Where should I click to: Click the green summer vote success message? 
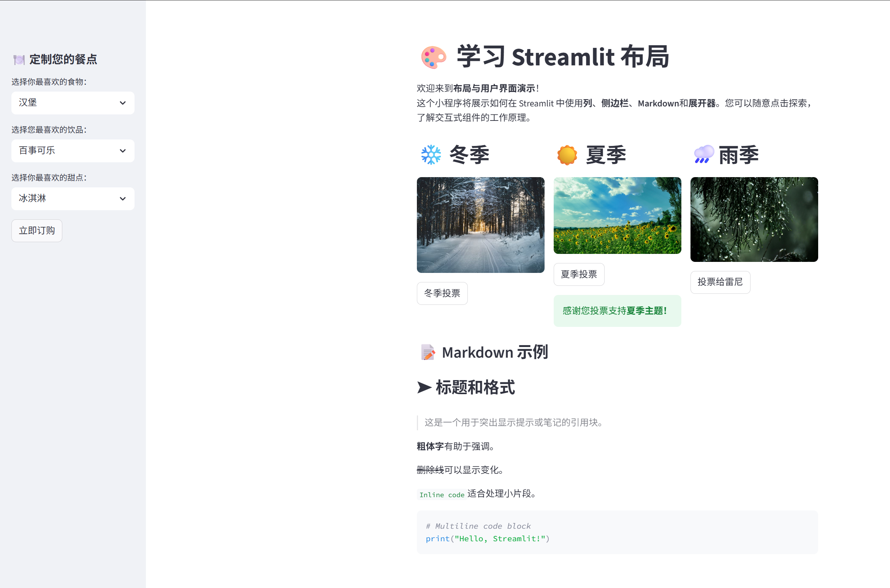pos(617,311)
